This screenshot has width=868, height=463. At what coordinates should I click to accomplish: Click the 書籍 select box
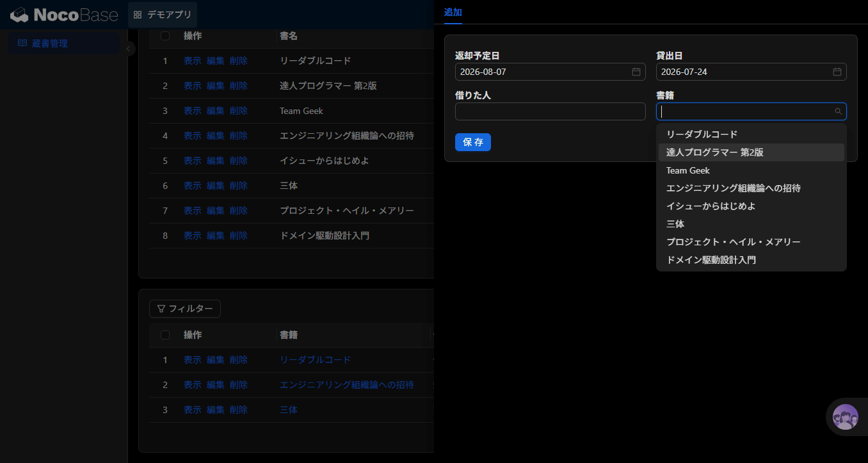[751, 111]
